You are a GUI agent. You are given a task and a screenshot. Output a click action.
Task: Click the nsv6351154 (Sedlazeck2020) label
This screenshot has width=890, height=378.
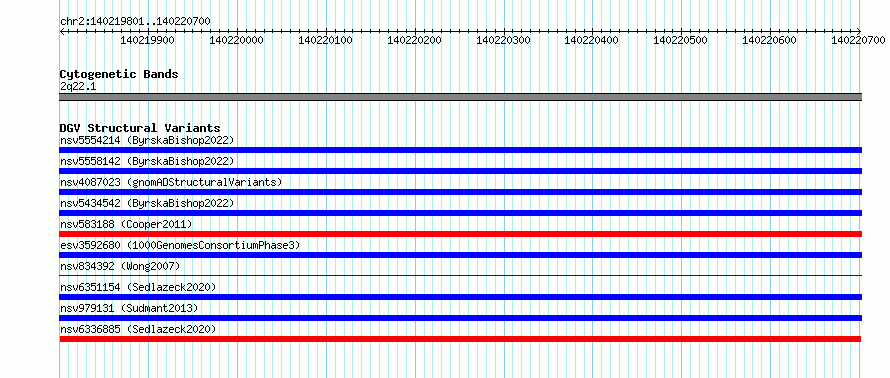(x=138, y=287)
